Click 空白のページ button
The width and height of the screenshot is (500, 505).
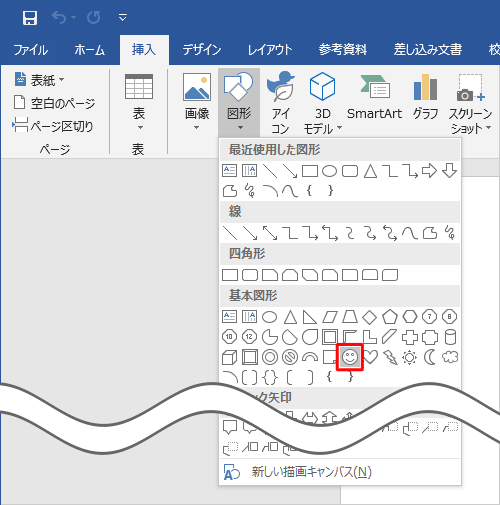(54, 103)
